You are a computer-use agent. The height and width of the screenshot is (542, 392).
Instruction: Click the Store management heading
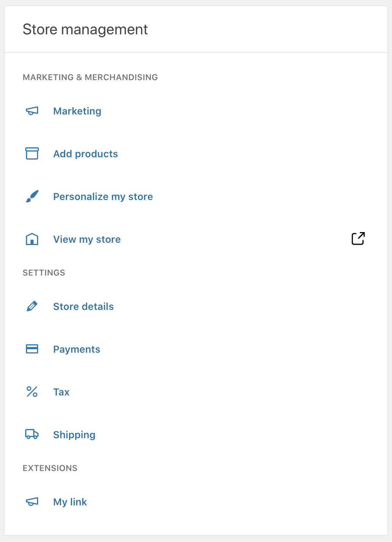[85, 29]
